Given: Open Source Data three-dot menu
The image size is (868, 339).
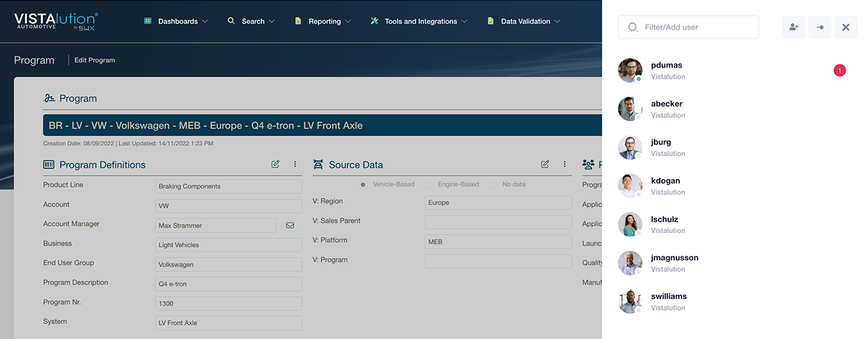Looking at the screenshot, I should tap(564, 164).
